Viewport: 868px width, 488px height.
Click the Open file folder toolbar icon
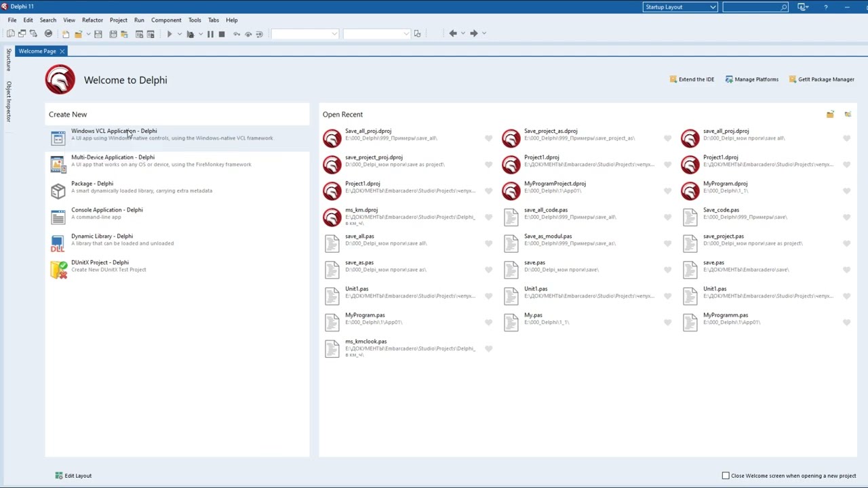click(78, 33)
